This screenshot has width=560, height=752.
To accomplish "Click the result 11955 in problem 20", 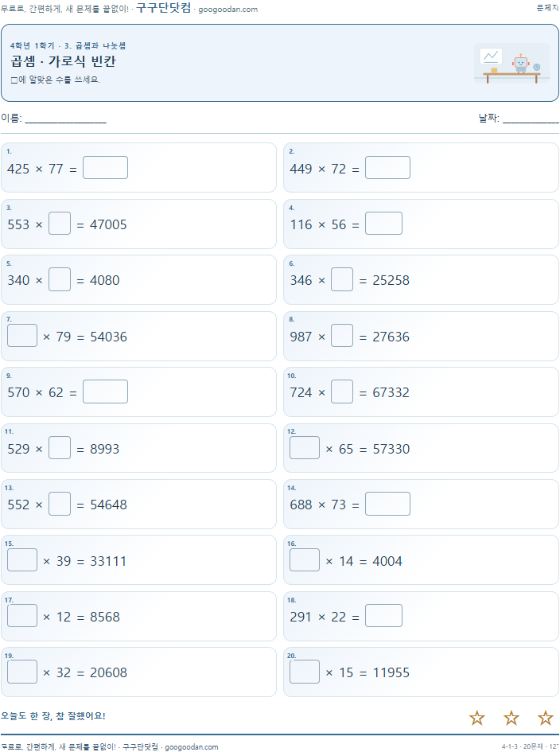I will [x=391, y=672].
